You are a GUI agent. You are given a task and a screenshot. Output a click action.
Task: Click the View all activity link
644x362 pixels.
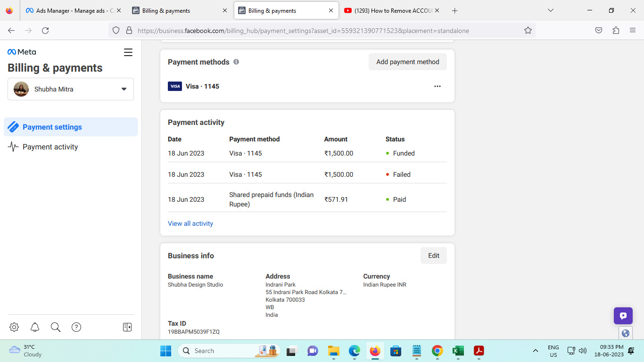coord(190,223)
